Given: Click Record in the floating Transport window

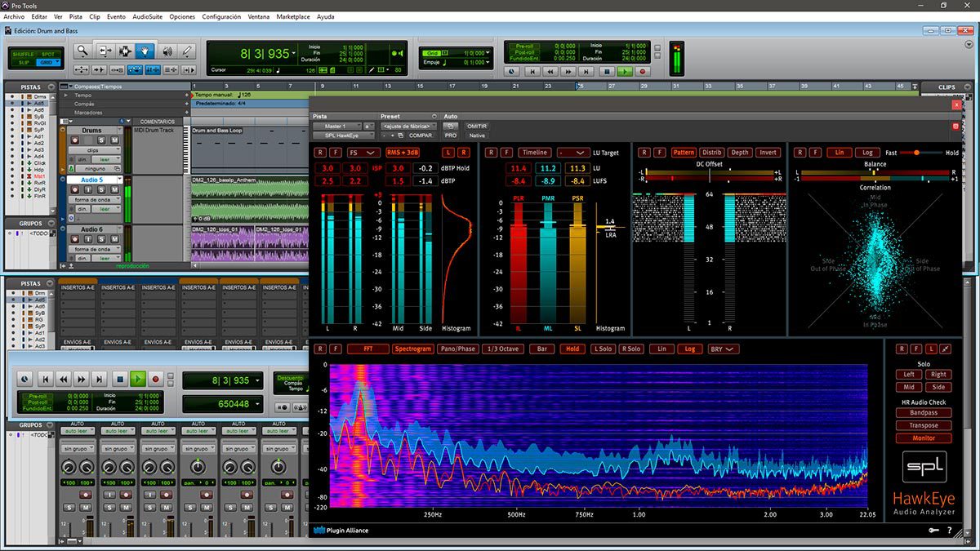Looking at the screenshot, I should 155,379.
